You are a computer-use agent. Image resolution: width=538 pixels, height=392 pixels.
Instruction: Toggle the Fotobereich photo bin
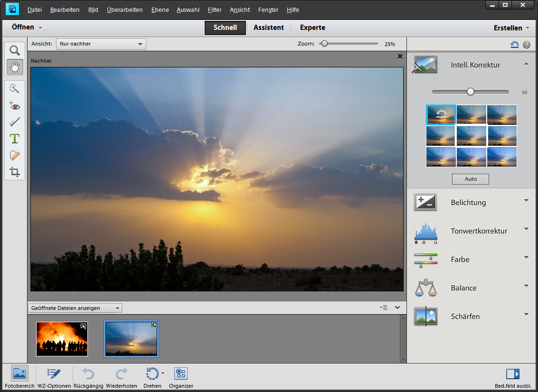click(19, 377)
